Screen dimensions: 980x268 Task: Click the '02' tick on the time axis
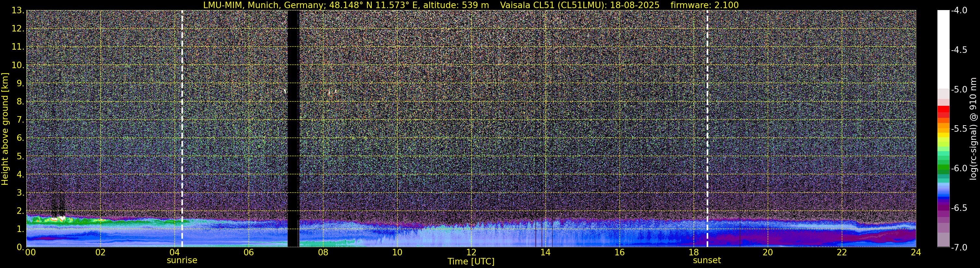[100, 253]
